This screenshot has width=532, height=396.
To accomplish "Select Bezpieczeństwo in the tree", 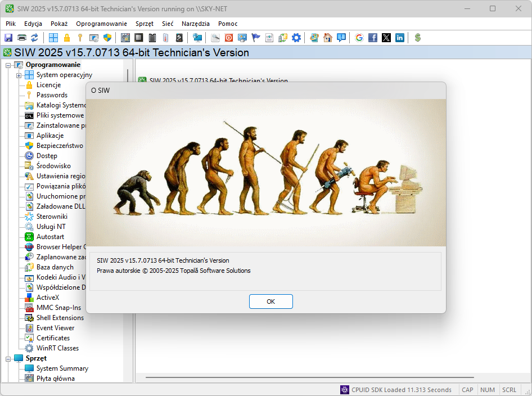I will point(60,146).
